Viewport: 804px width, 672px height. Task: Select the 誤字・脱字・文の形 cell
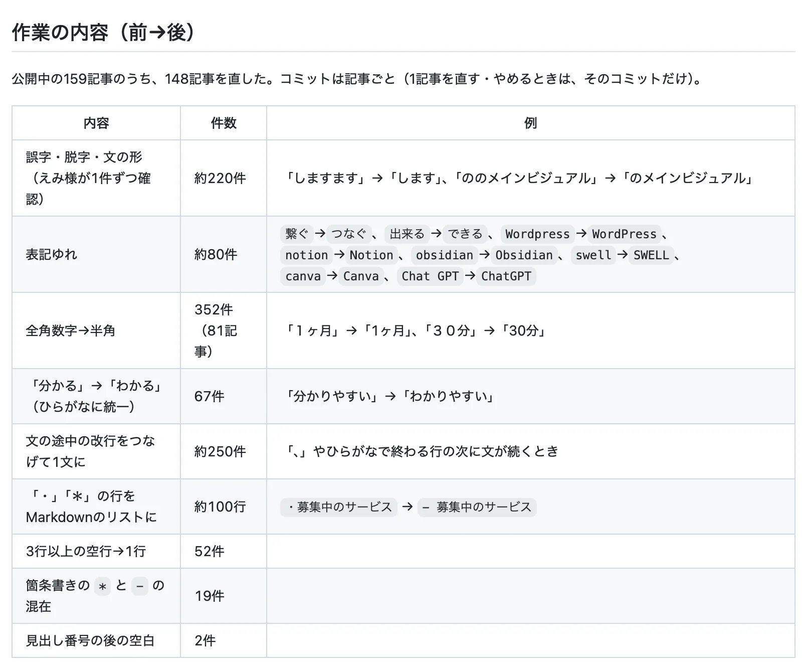pyautogui.click(x=96, y=178)
